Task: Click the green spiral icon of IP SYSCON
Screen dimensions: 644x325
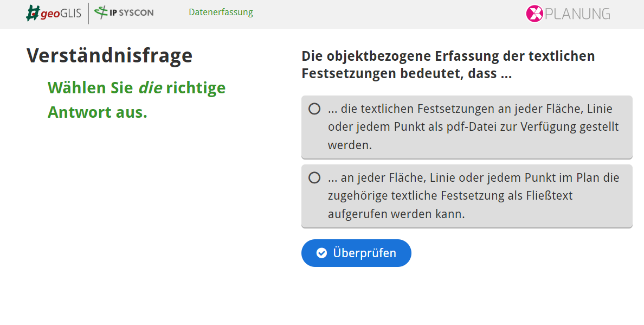Action: tap(101, 12)
